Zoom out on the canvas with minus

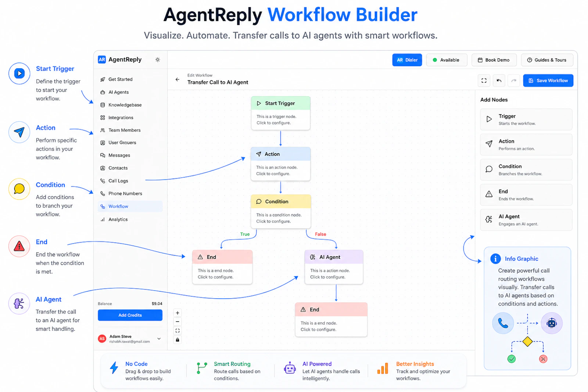(x=178, y=322)
